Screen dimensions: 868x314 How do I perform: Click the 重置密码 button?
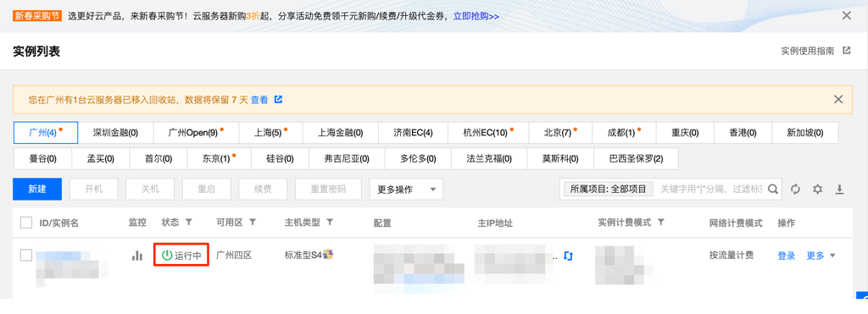[x=328, y=189]
